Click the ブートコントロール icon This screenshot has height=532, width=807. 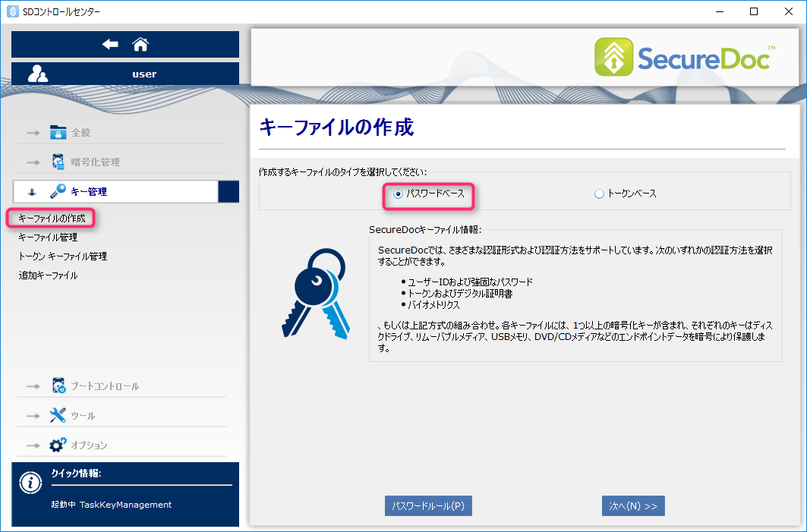[58, 386]
